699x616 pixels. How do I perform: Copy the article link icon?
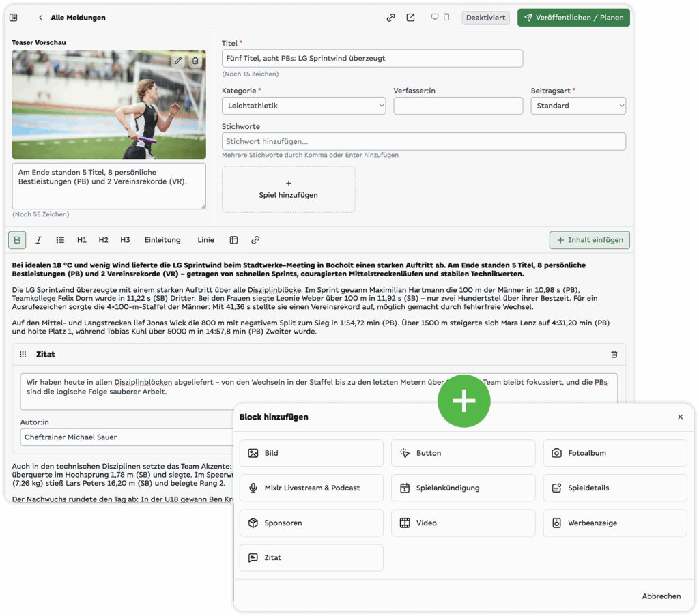tap(391, 18)
